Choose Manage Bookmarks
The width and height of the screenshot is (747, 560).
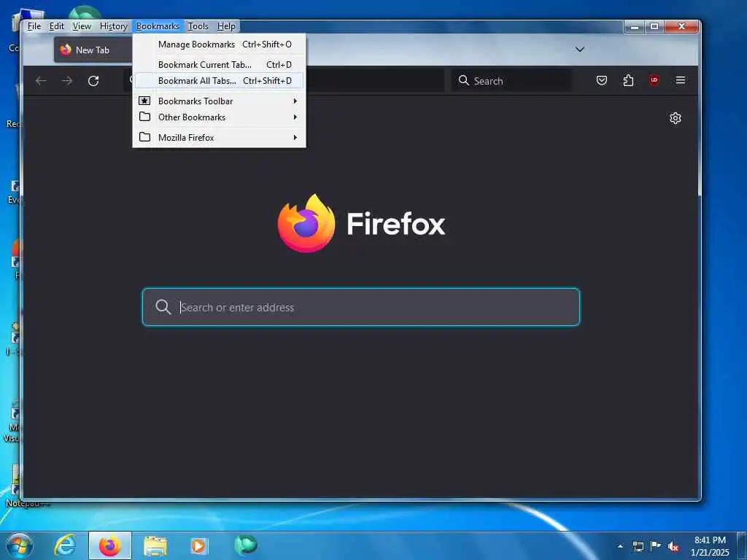click(219, 44)
